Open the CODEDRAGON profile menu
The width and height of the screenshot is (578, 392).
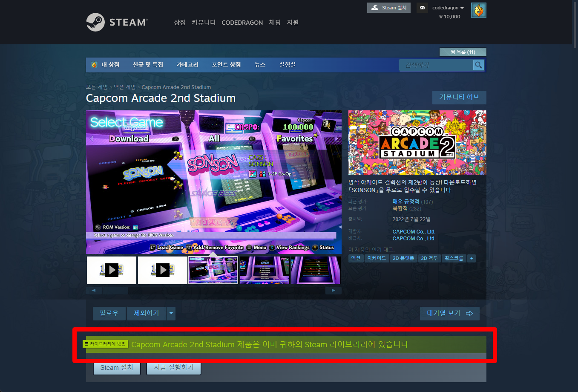[242, 23]
